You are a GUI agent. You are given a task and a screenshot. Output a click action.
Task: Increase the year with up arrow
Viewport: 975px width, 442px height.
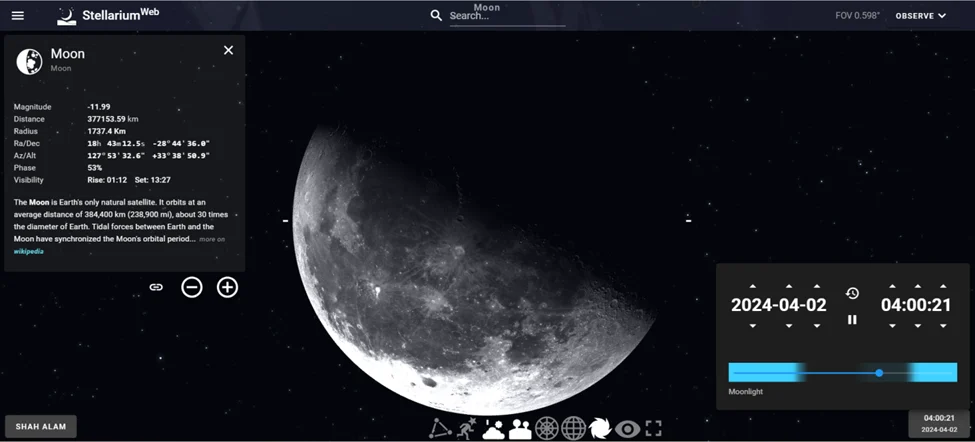tap(753, 287)
